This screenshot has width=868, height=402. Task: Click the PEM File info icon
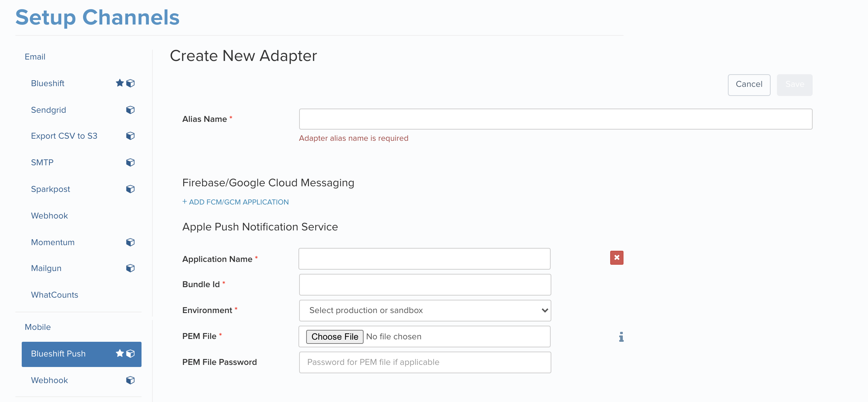[621, 337]
